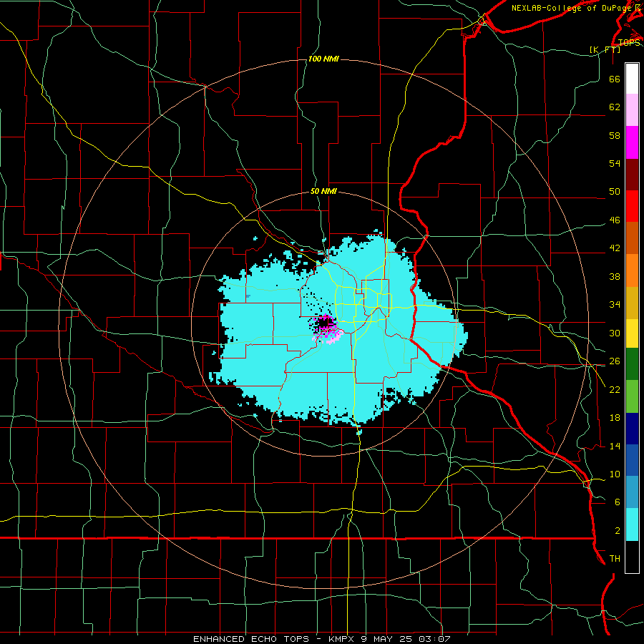Click the '03:07' timestamp
Viewport: 644px width, 644px height.
(435, 639)
